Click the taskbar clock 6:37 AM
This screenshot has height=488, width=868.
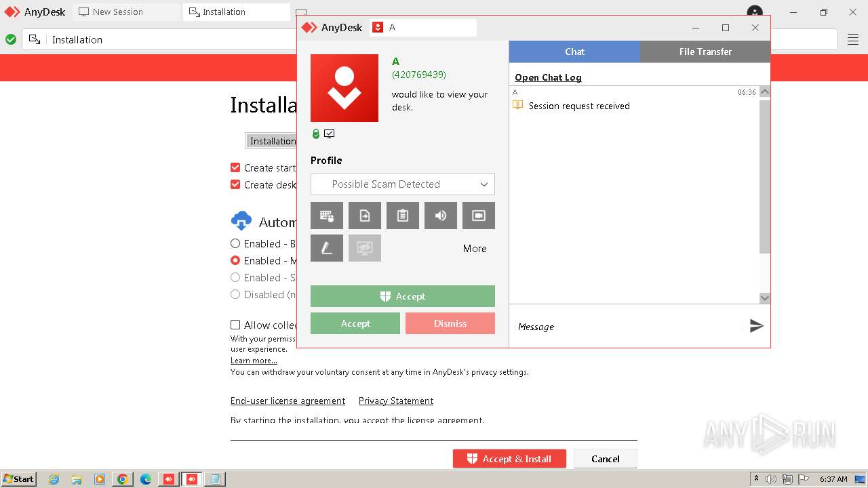833,479
